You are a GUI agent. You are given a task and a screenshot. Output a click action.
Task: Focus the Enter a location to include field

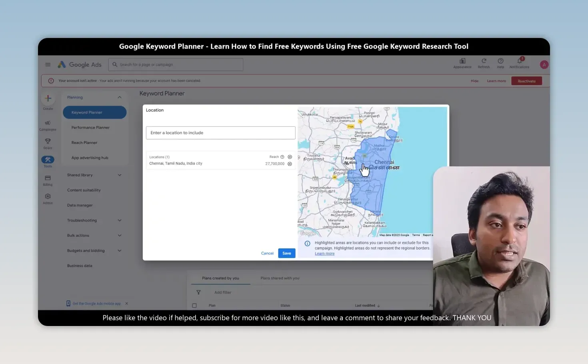point(221,133)
